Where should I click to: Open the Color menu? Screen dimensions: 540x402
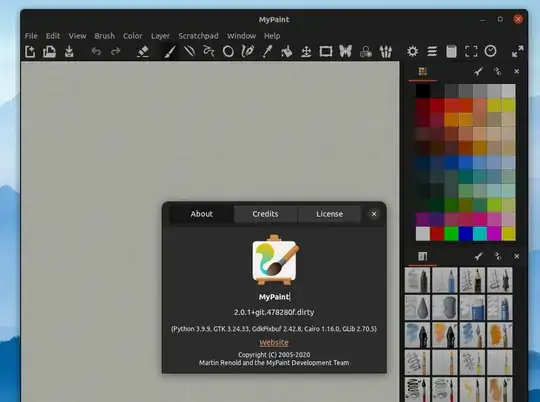coord(133,36)
